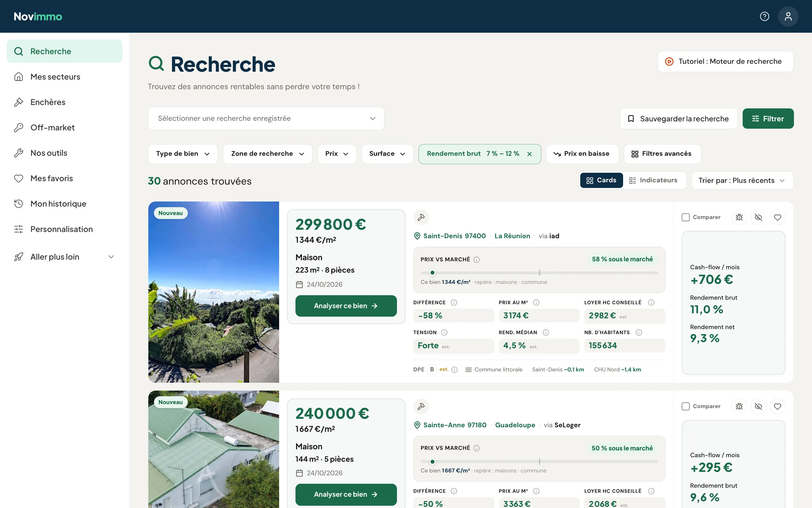Image resolution: width=812 pixels, height=508 pixels.
Task: Add Sainte-Anne listing to favorites heart
Action: (777, 406)
